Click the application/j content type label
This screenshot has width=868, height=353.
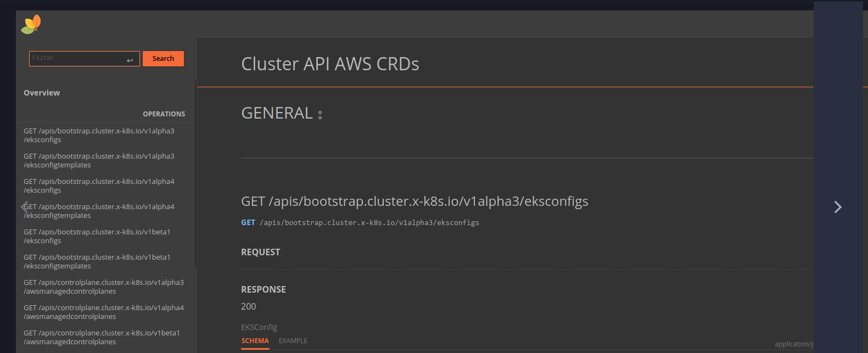point(794,344)
